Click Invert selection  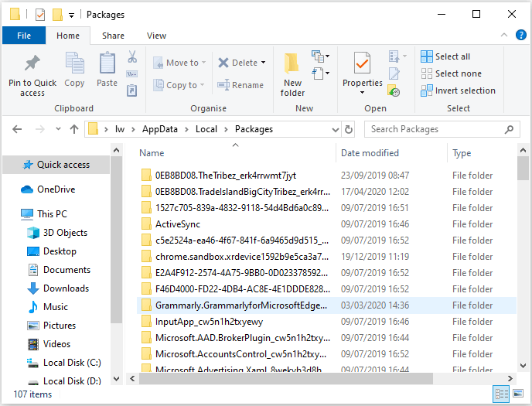click(x=458, y=90)
